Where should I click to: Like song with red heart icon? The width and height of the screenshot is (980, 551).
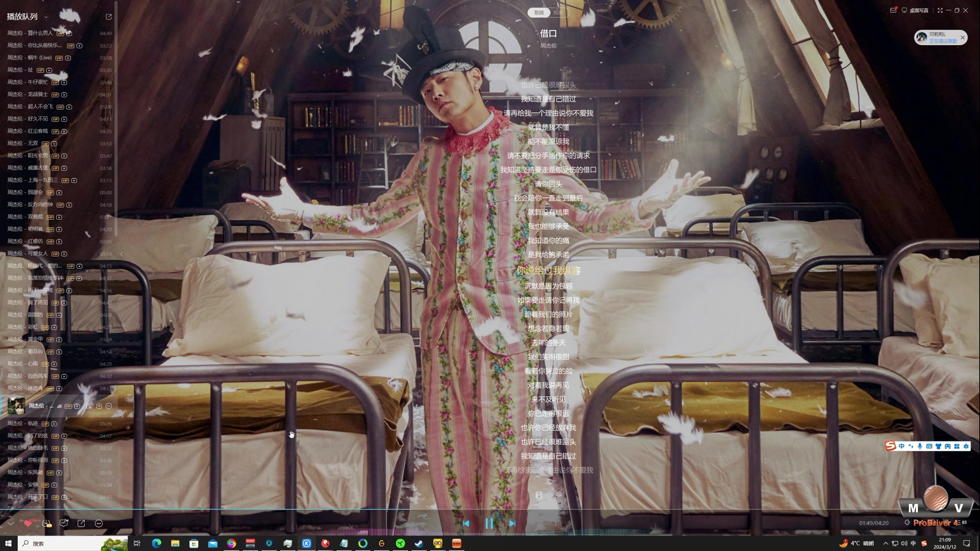(28, 523)
